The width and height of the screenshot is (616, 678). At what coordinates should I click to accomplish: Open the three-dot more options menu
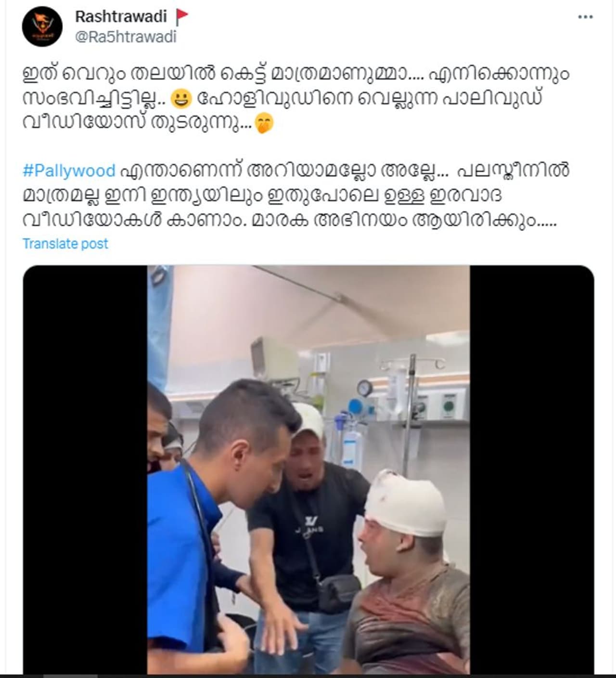[x=585, y=17]
